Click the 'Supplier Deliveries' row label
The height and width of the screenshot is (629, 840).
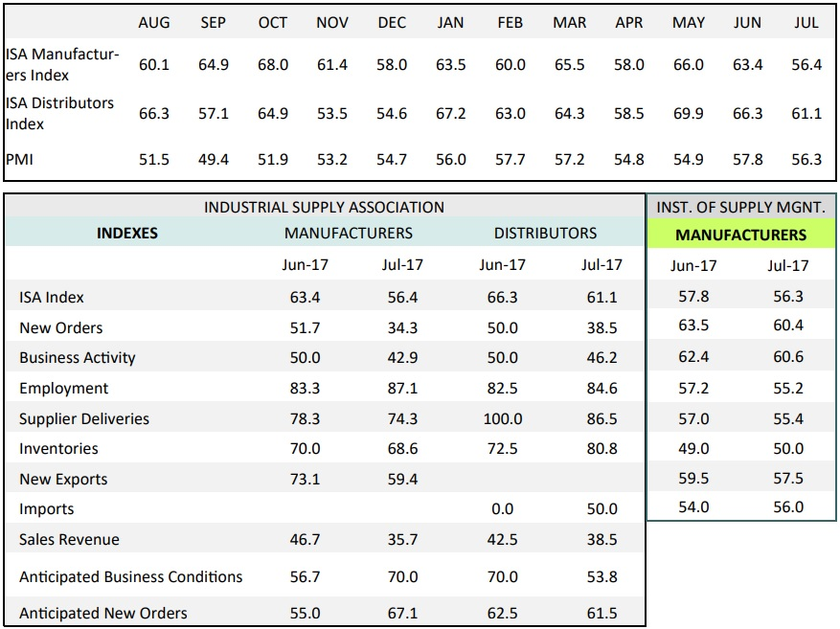pyautogui.click(x=84, y=418)
